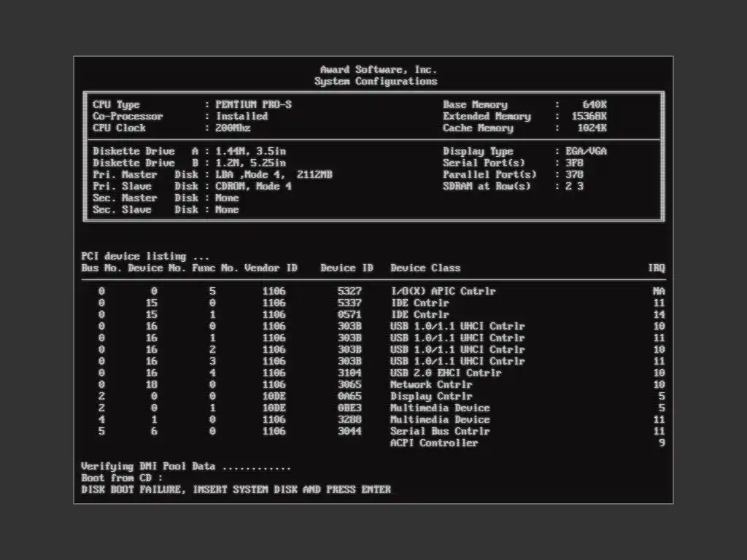
Task: Select the 'I/O(X) APIC Cntrlr' row
Action: (373, 291)
